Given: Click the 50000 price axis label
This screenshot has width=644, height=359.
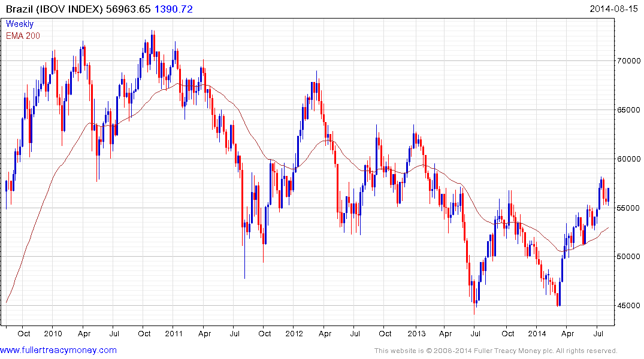Looking at the screenshot, I should pos(629,257).
